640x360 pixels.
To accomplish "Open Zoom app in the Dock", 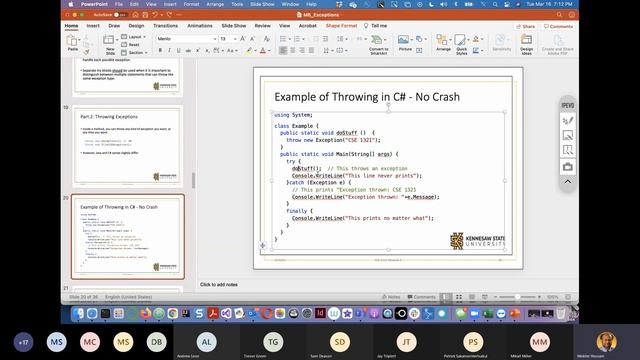I will (x=474, y=313).
